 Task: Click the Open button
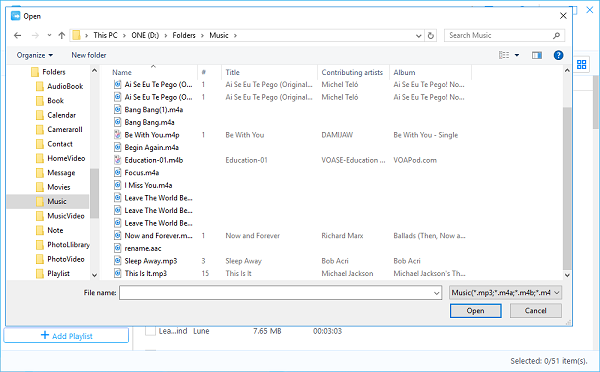click(476, 311)
